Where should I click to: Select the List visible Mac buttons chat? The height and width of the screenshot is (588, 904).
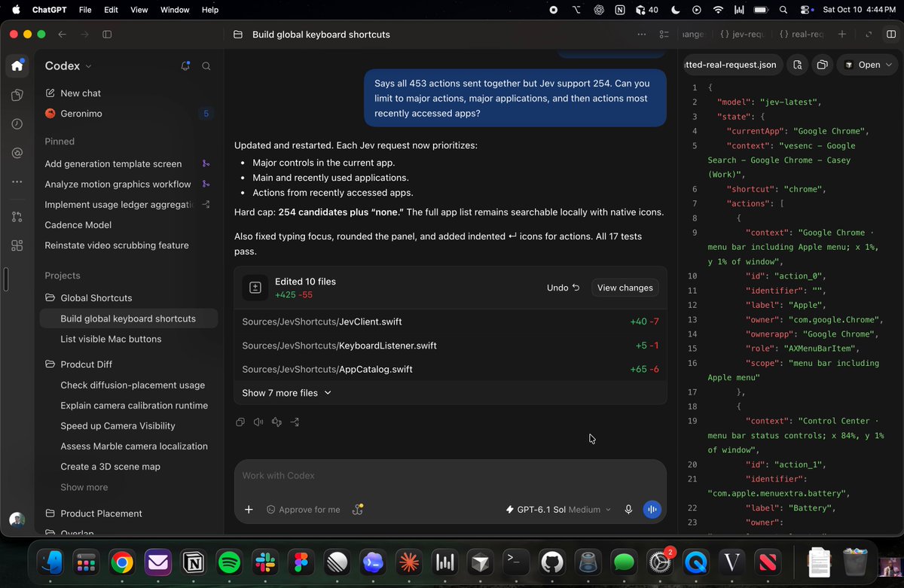(129, 339)
